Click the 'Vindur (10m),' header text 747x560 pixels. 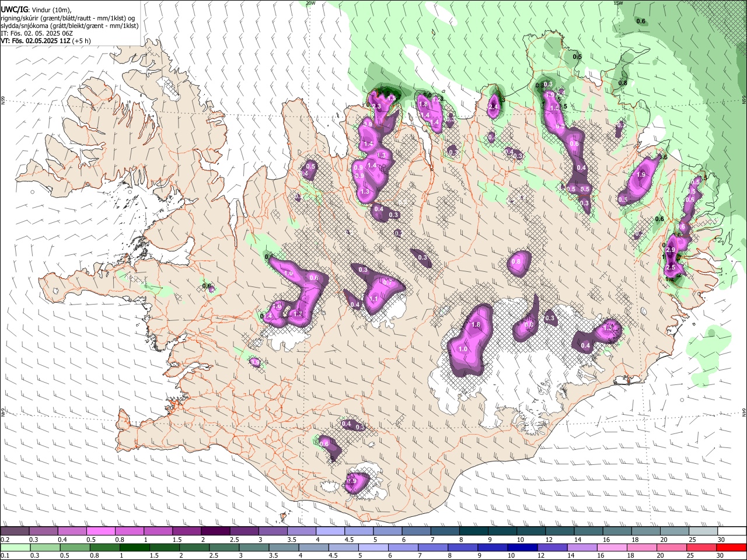tap(52, 10)
